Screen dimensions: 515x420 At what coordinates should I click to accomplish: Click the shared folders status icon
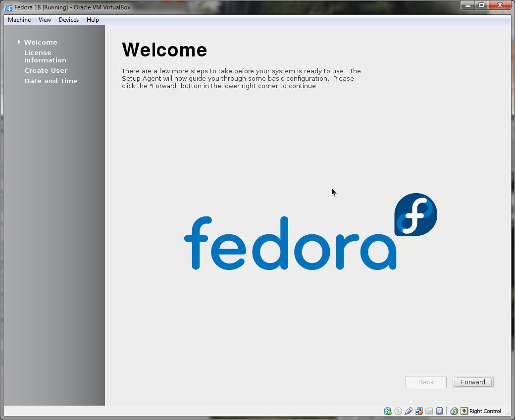click(429, 411)
